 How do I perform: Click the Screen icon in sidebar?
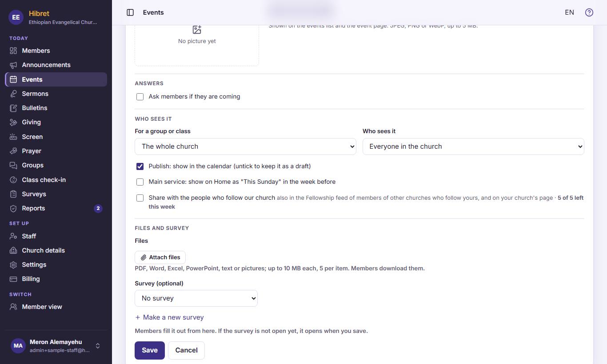13,137
